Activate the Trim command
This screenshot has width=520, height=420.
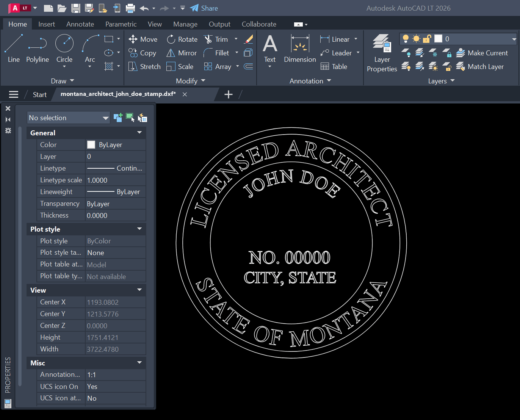coord(216,39)
